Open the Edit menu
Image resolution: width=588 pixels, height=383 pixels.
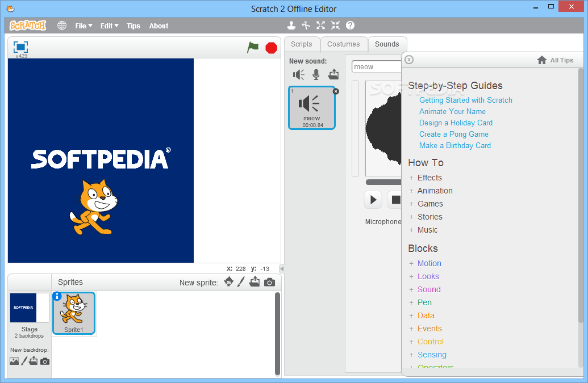click(x=109, y=26)
